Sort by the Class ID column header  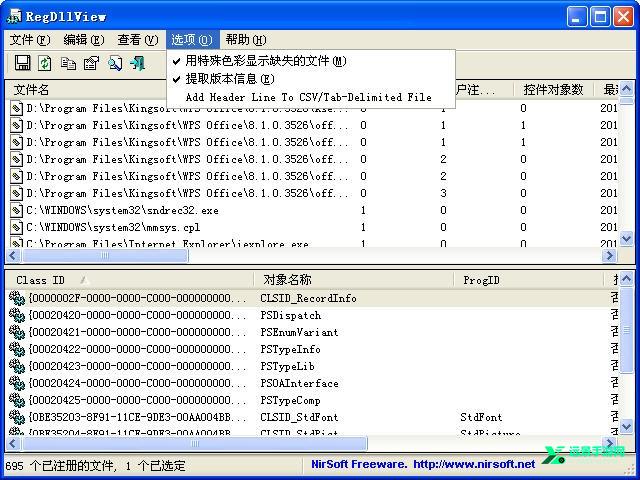click(x=129, y=280)
